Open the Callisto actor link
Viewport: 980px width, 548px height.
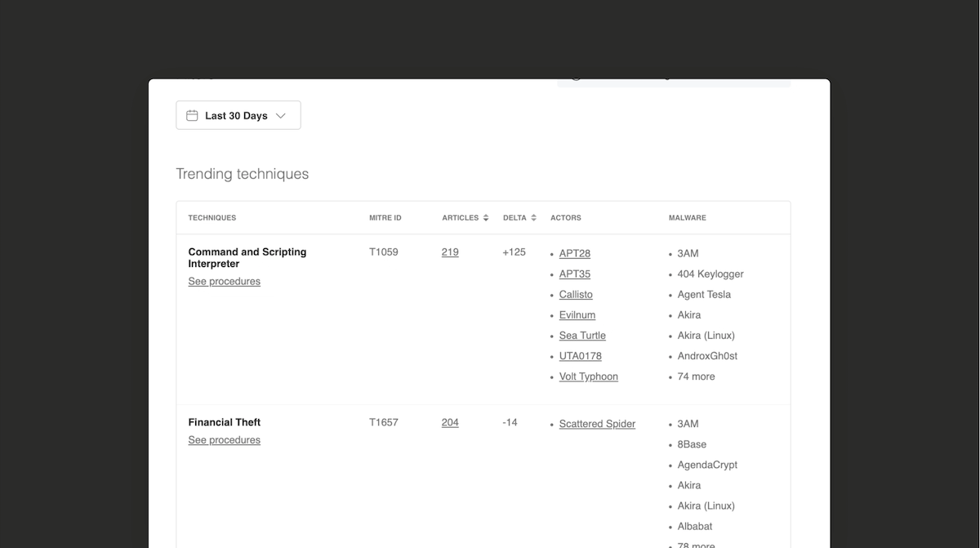[x=576, y=295]
